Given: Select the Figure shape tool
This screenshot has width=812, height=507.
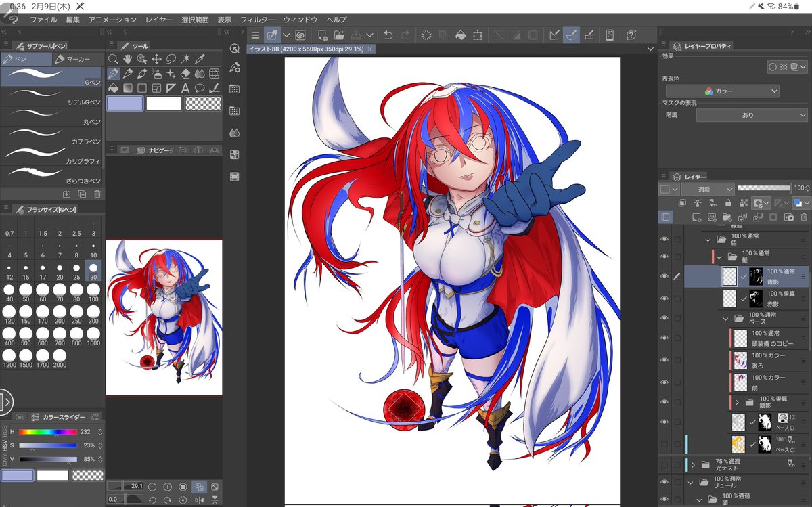Looking at the screenshot, I should pyautogui.click(x=141, y=88).
